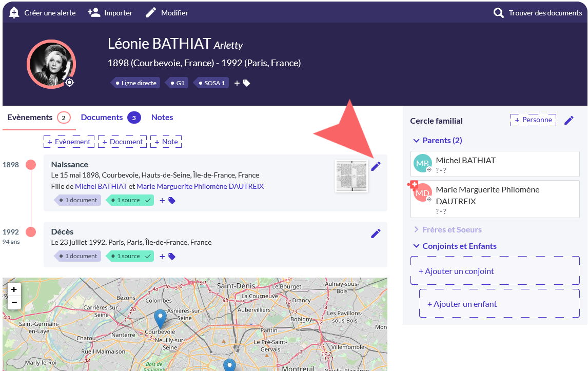Switch to the Evènements tab

[x=39, y=118]
